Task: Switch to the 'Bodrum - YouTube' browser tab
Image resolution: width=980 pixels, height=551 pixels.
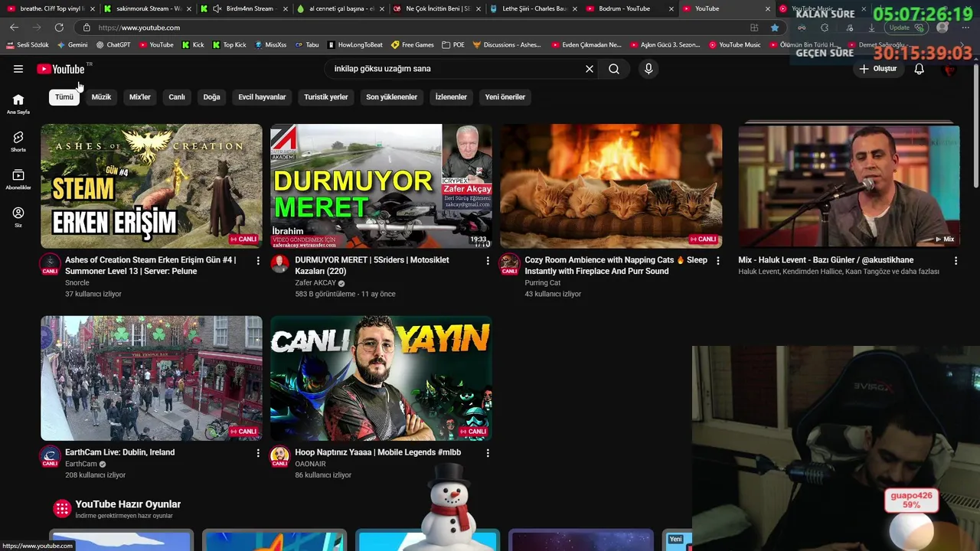Action: tap(624, 8)
